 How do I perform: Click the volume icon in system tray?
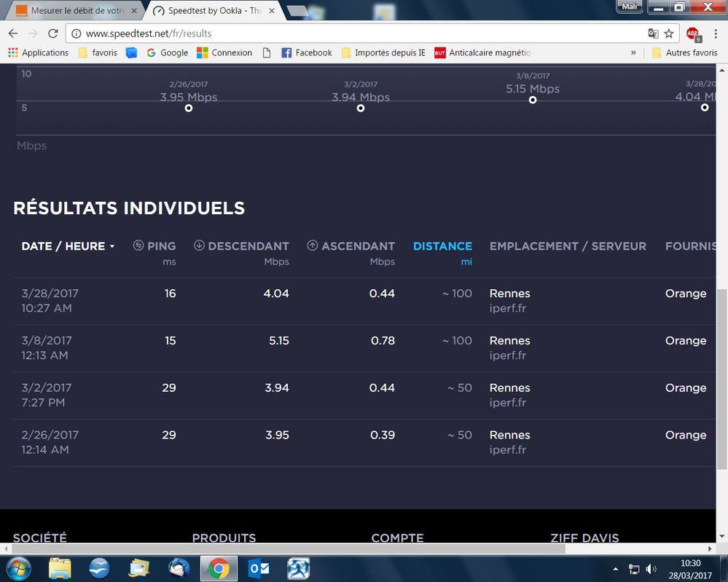(651, 569)
